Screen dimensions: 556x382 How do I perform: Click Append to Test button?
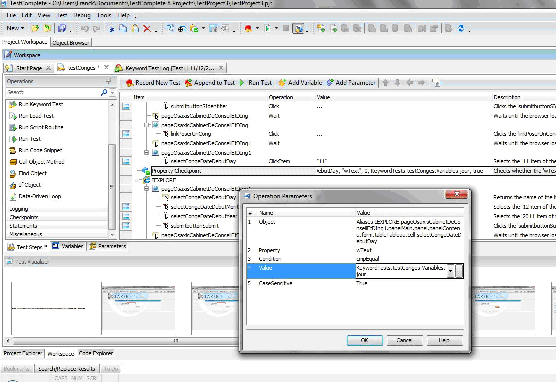[x=210, y=83]
